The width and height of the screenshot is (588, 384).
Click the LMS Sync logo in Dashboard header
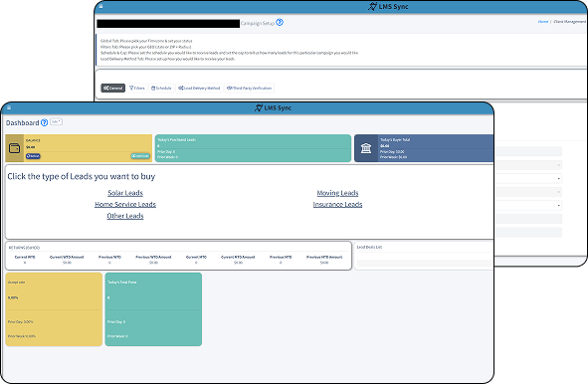tap(273, 108)
